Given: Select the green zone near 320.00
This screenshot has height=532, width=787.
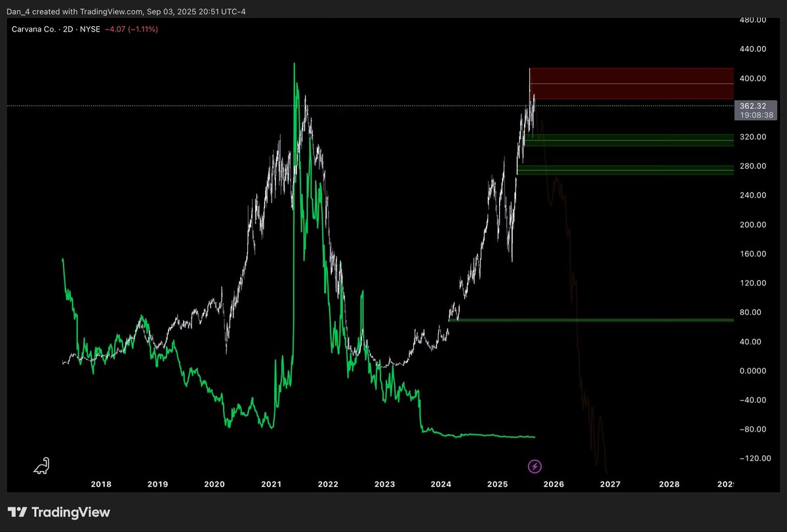Looking at the screenshot, I should pyautogui.click(x=630, y=140).
